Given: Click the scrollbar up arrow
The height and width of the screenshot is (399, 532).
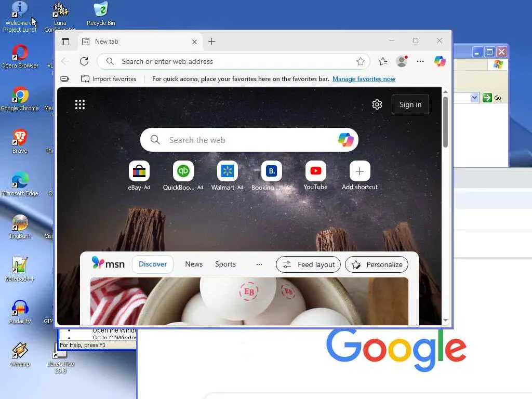Looking at the screenshot, I should pos(445,92).
